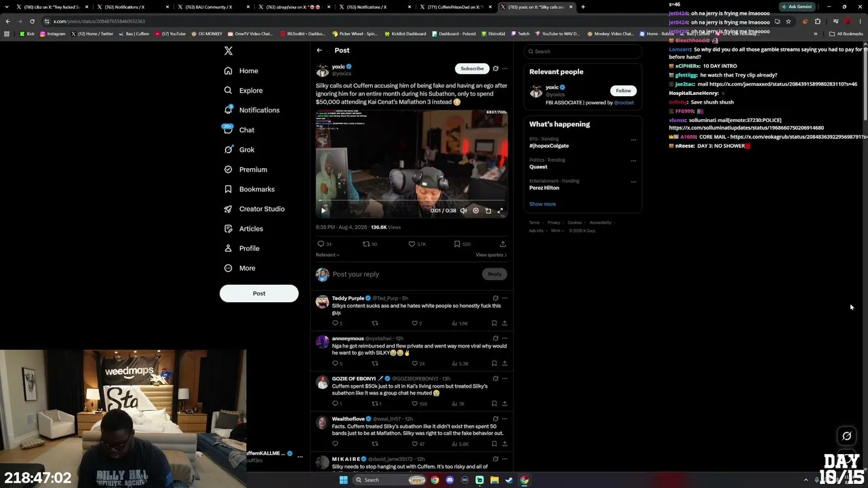
Task: Open more options on annonymous's reply
Action: pos(505,338)
